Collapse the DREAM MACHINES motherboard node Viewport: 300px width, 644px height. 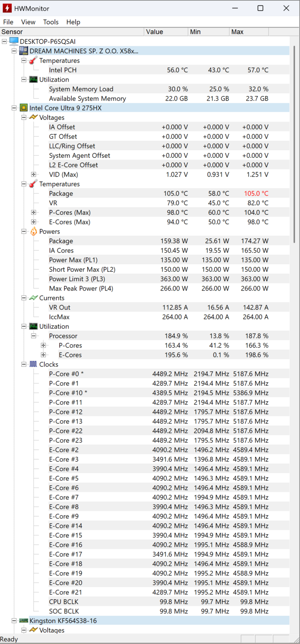[14, 51]
